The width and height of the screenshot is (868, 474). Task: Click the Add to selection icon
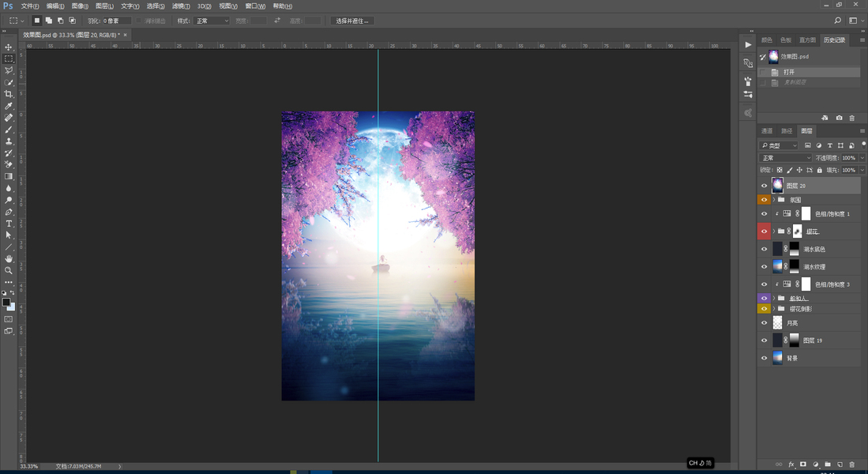click(x=49, y=21)
